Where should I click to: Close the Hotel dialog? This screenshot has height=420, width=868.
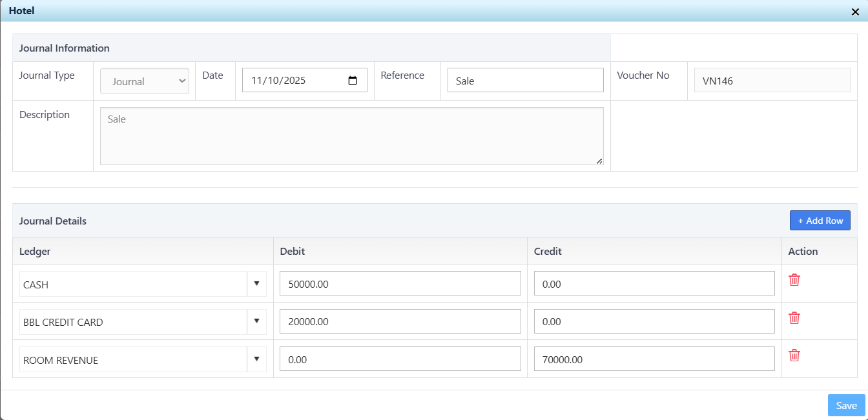point(855,11)
